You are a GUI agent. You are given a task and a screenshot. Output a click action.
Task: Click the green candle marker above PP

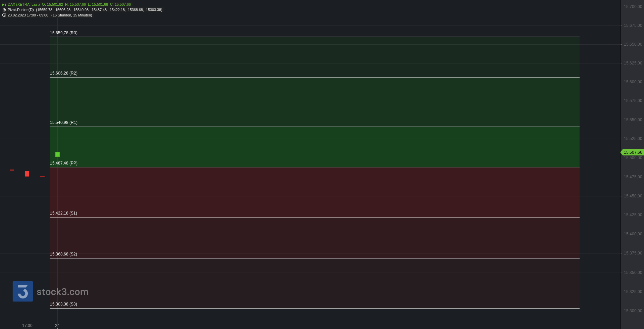tap(57, 154)
